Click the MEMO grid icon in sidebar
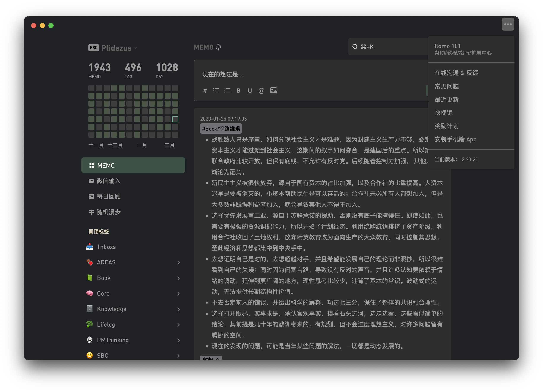This screenshot has height=392, width=543. 92,165
